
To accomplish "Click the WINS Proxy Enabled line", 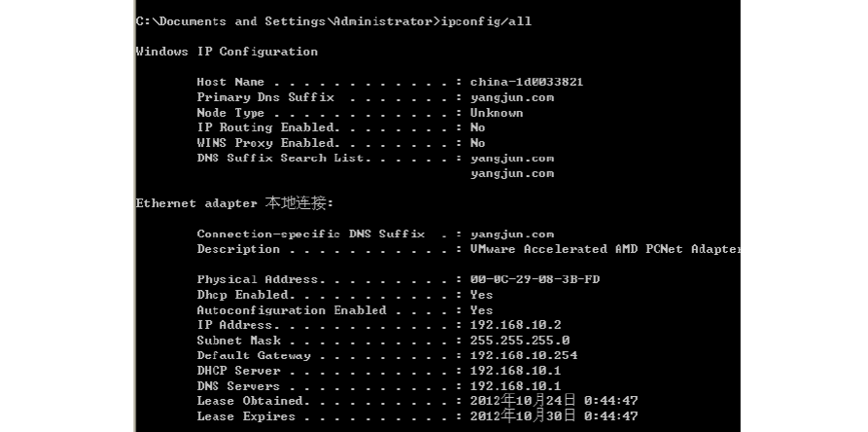I will point(340,143).
